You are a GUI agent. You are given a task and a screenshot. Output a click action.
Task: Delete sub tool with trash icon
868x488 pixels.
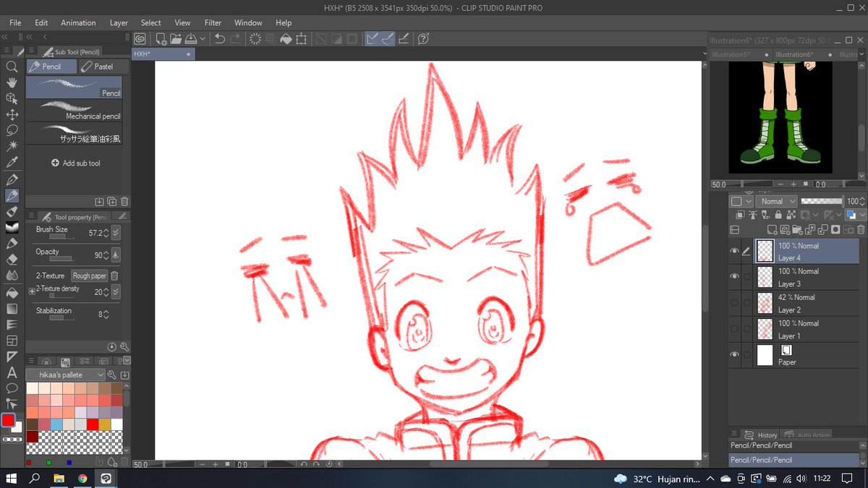(124, 202)
